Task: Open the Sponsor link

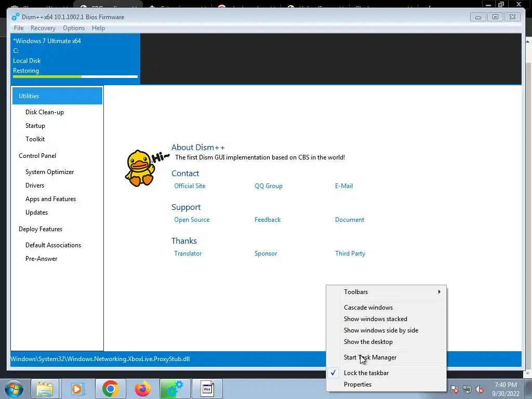Action: tap(265, 254)
